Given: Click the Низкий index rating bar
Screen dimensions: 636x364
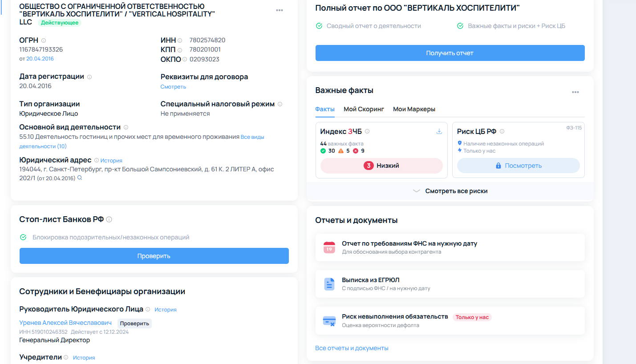Looking at the screenshot, I should point(381,166).
